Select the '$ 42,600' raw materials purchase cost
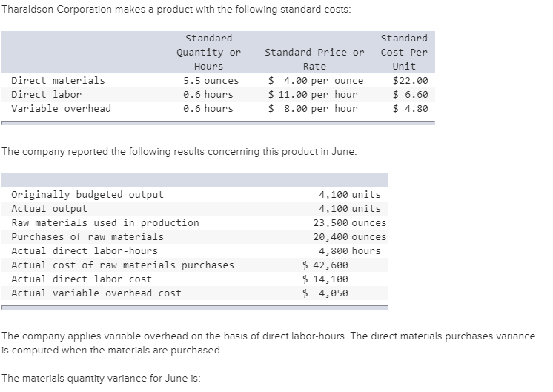The height and width of the screenshot is (392, 553). pyautogui.click(x=325, y=265)
